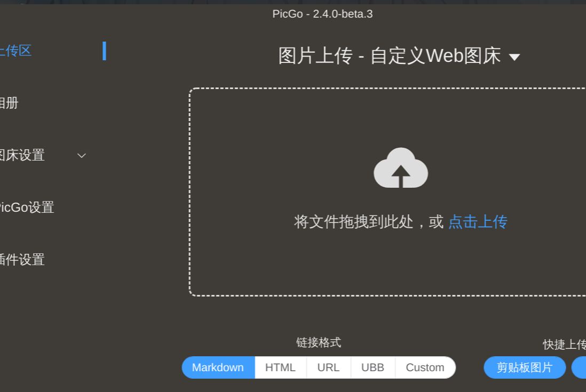Screen dimensions: 586x392
Task: Select 图床设置 in the sidebar
Action: click(22, 155)
